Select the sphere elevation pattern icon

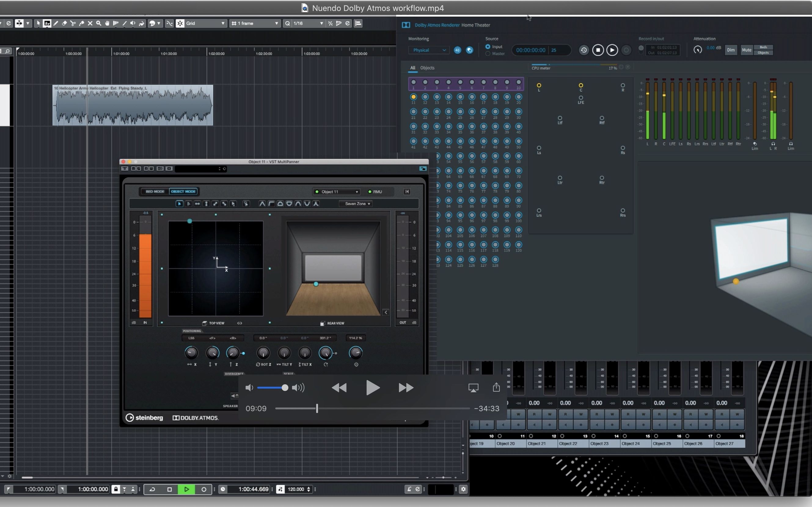[x=280, y=204]
